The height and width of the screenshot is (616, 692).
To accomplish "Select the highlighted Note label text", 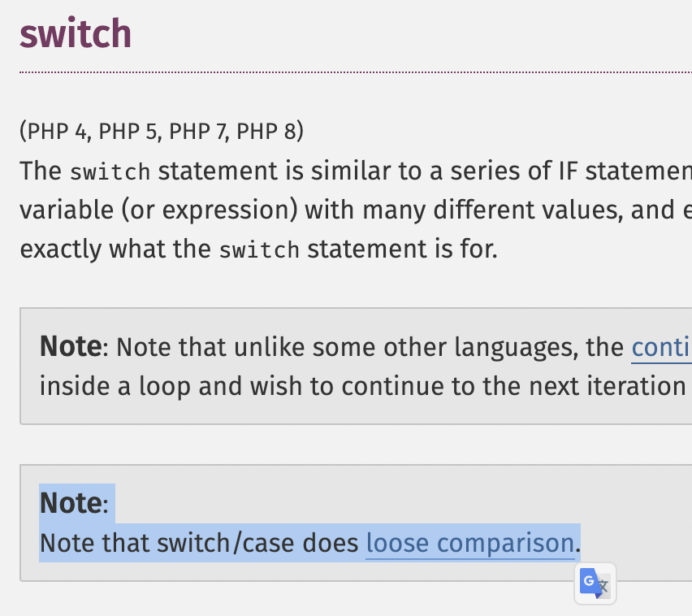I will [71, 503].
